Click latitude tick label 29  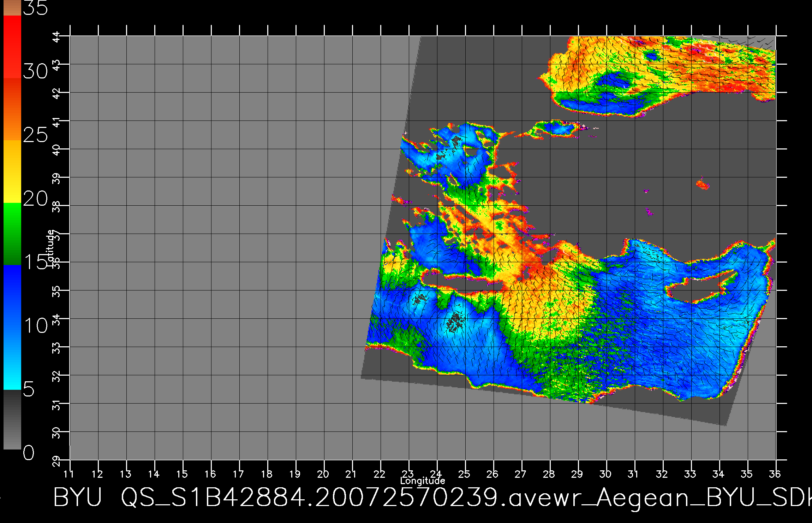[x=56, y=461]
